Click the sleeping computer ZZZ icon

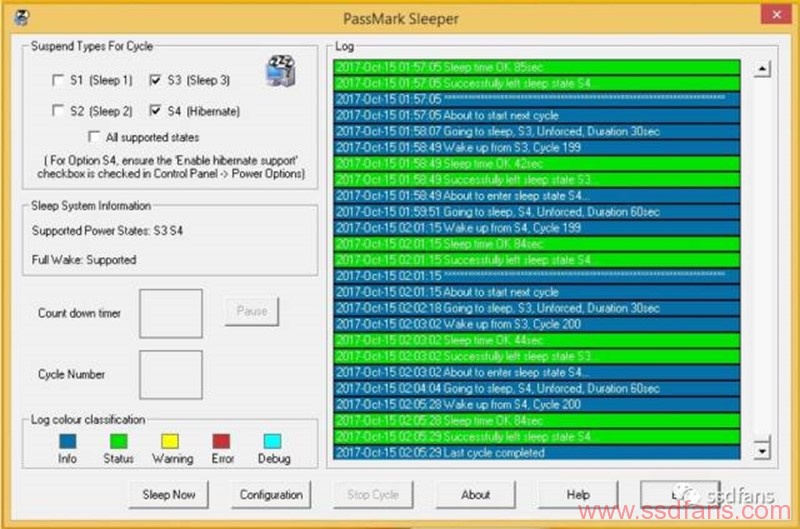coord(281,71)
